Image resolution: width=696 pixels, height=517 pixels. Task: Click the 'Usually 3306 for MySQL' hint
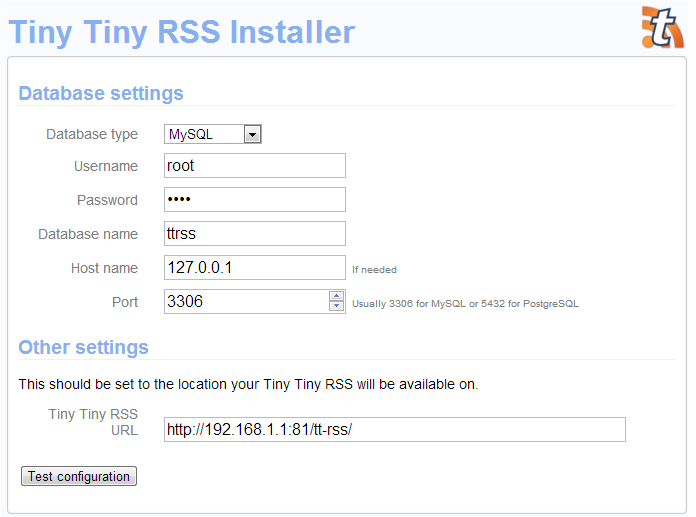point(465,304)
